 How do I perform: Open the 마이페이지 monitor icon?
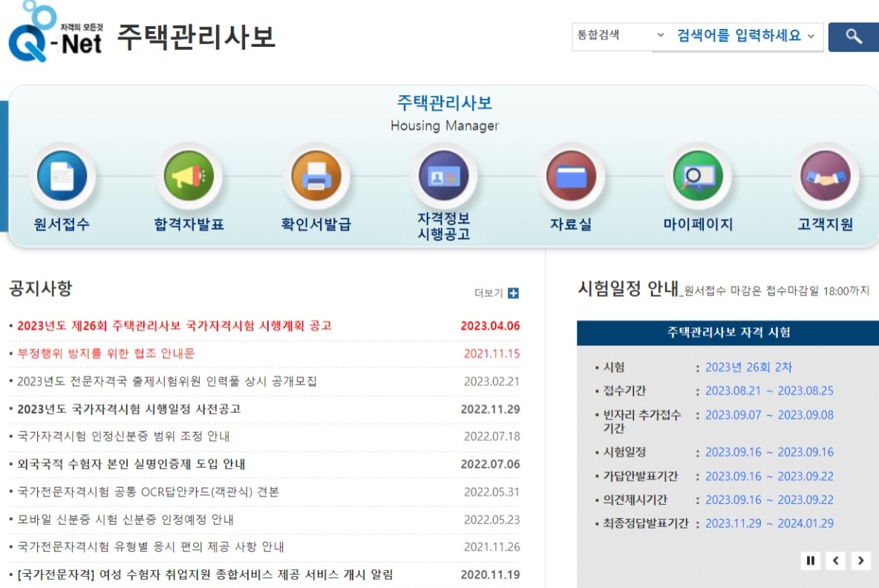point(698,176)
